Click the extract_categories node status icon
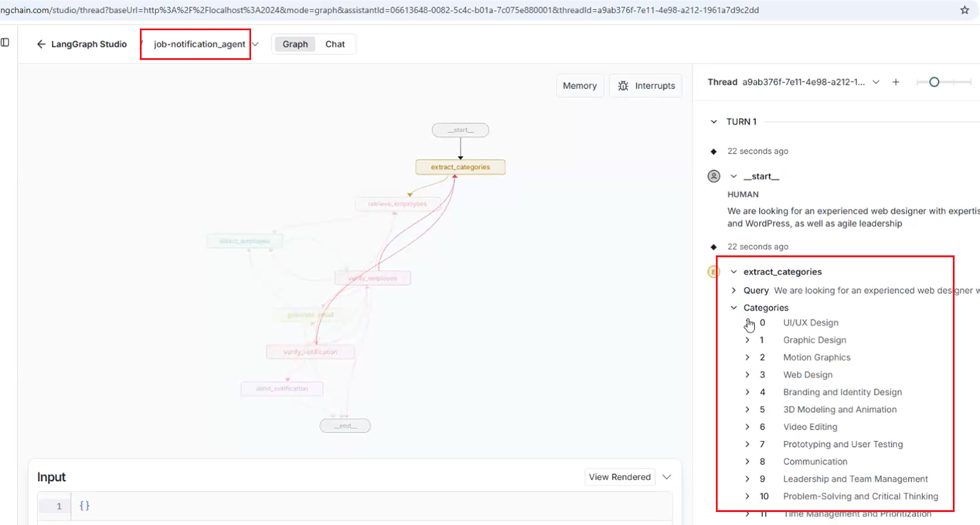 [714, 271]
